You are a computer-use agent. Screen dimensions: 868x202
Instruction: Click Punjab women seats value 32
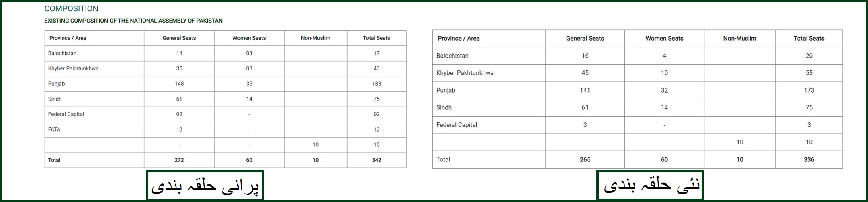click(664, 90)
